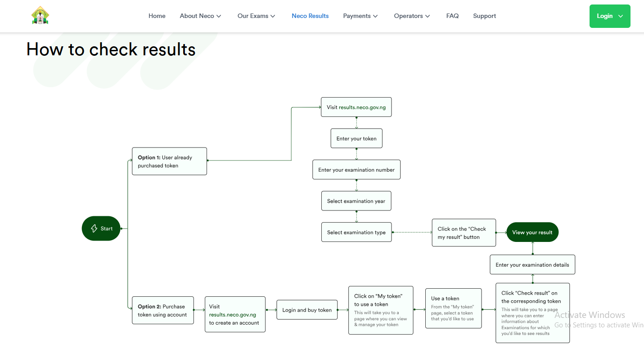
Task: Click the Visit results.neco.gov.ng flowchart box
Action: point(356,107)
